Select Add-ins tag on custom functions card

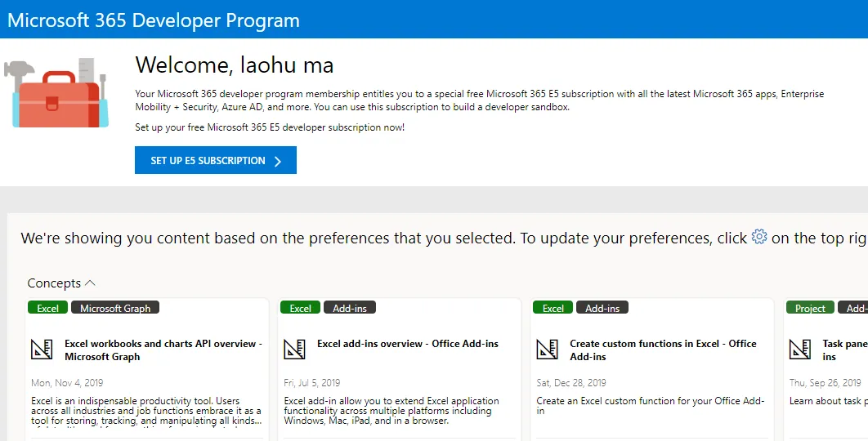point(602,308)
